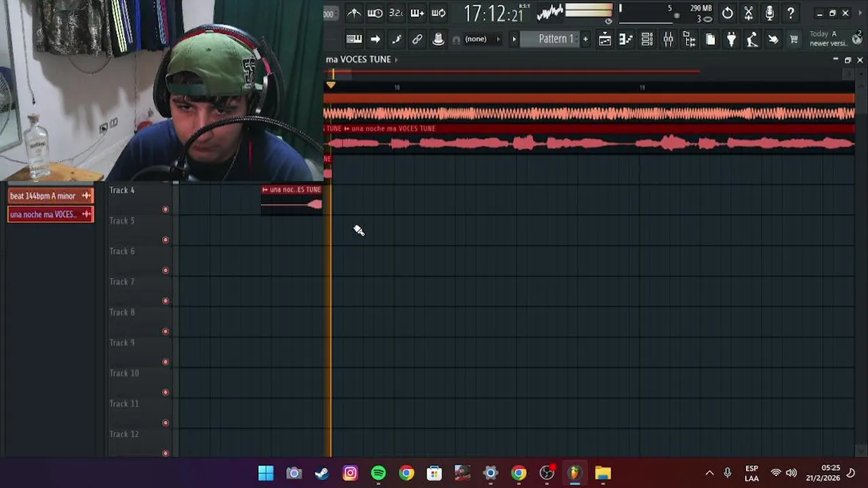Click the one-click audio recording microphone
The image size is (868, 488).
(x=769, y=13)
